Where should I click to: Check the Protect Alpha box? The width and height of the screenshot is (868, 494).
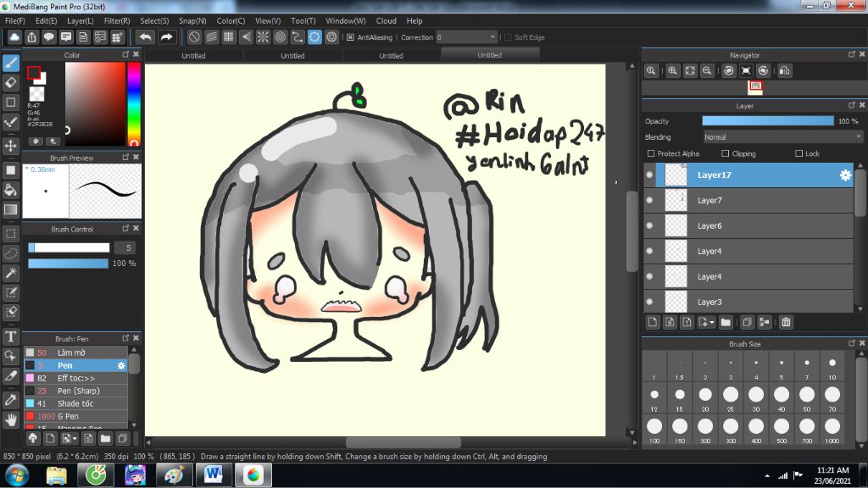point(651,153)
